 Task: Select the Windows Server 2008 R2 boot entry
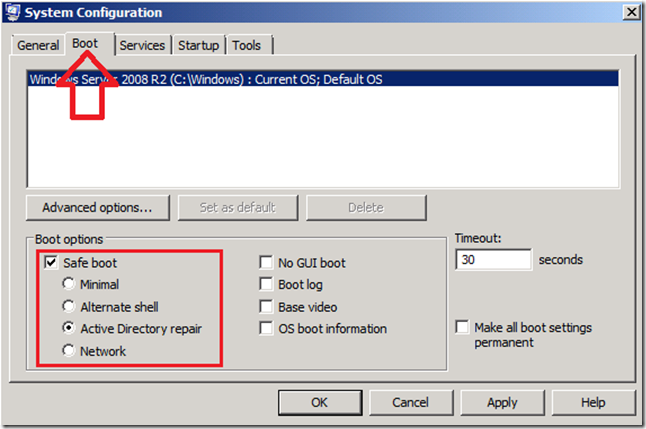[x=323, y=79]
